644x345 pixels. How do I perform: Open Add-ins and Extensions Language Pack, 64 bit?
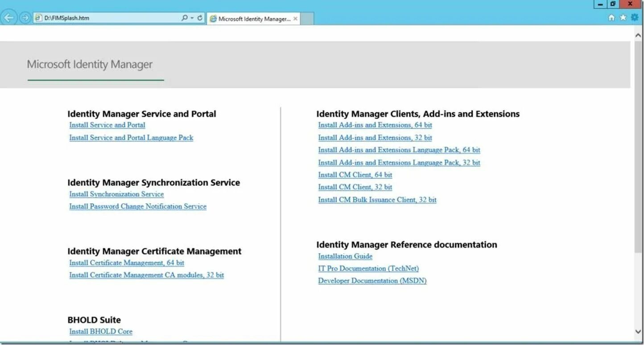coord(399,150)
